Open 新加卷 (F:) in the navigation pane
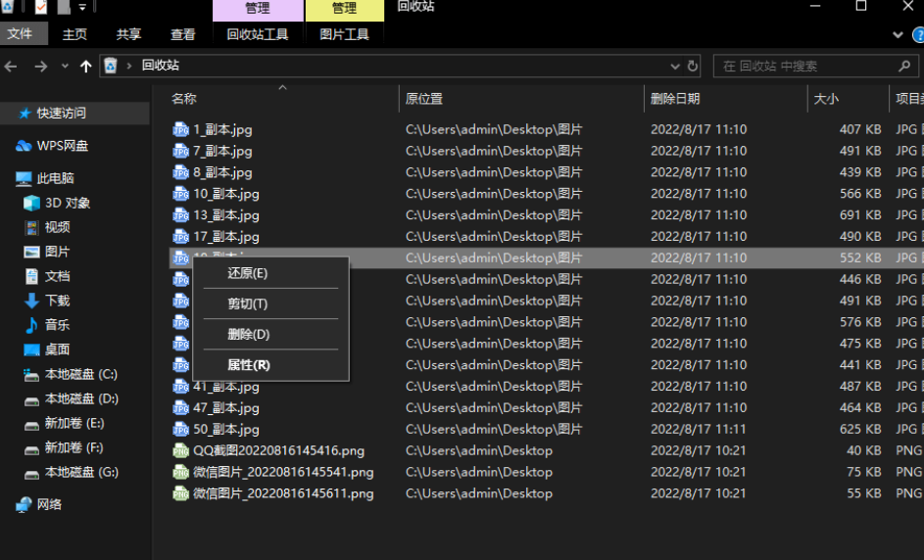This screenshot has width=924, height=560. point(74,448)
